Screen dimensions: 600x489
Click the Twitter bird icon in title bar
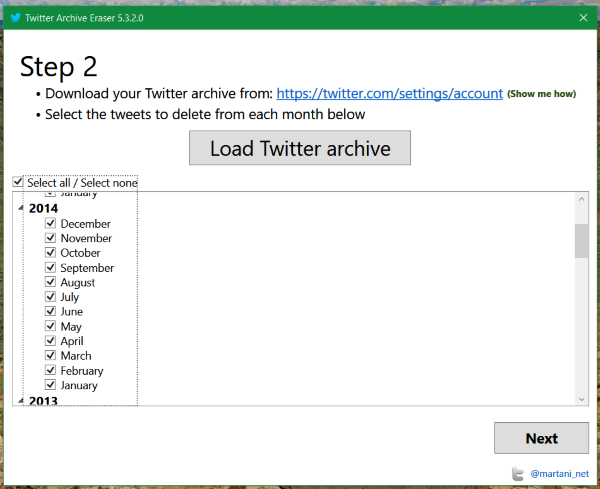16,18
